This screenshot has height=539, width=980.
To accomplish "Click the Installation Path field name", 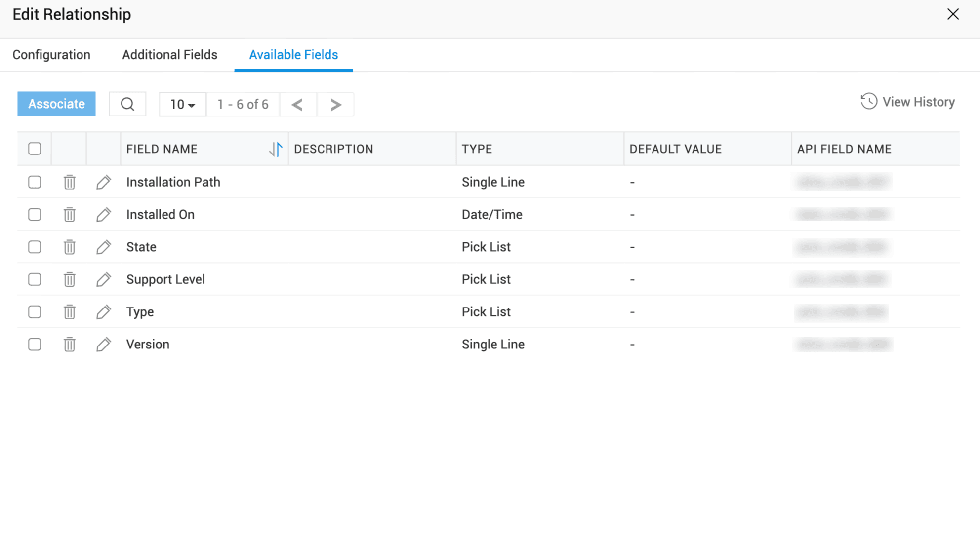I will (x=173, y=182).
